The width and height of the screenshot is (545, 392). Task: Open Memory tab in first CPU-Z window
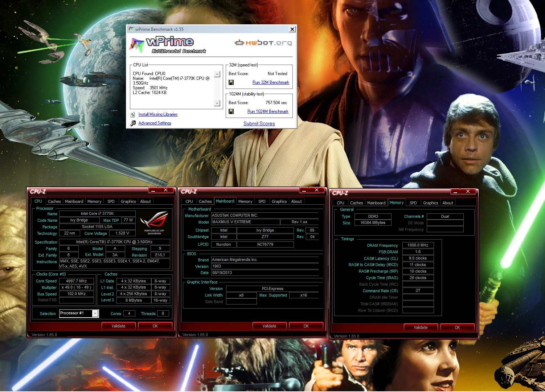click(94, 201)
